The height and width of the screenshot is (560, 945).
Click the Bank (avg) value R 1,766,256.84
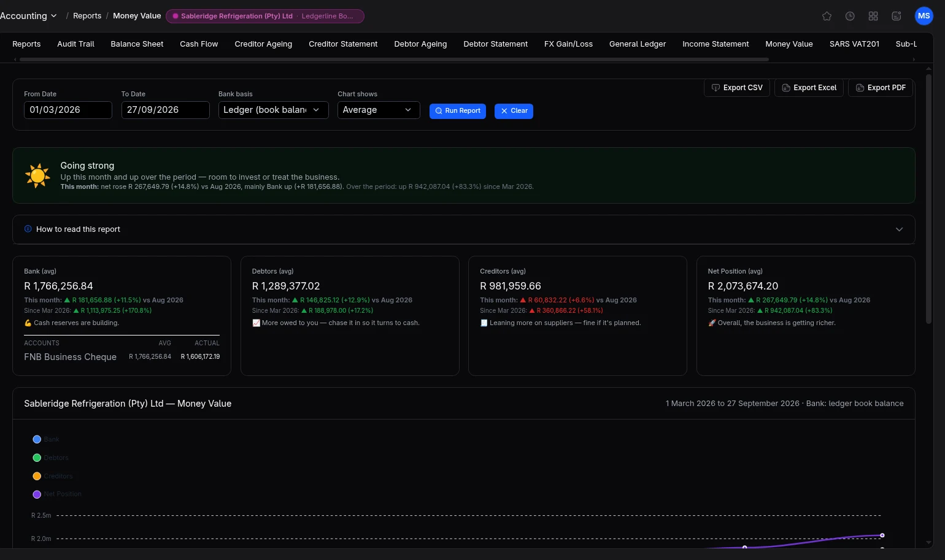pos(58,286)
